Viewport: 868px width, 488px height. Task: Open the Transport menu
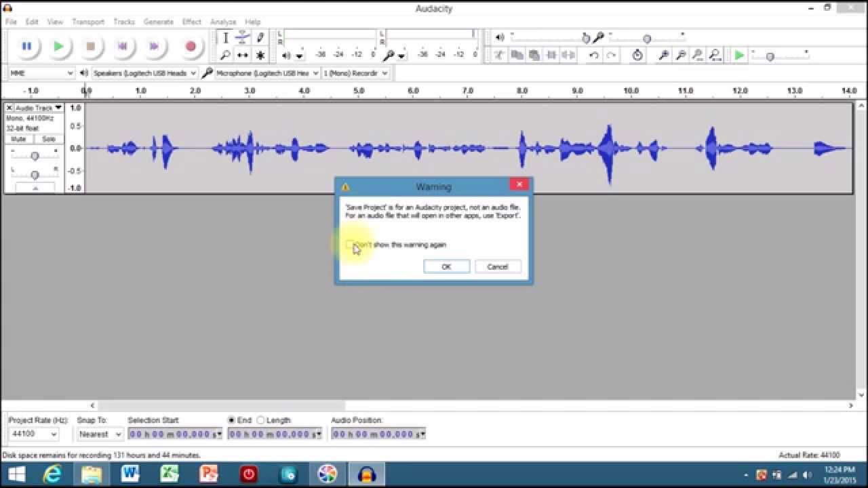88,22
